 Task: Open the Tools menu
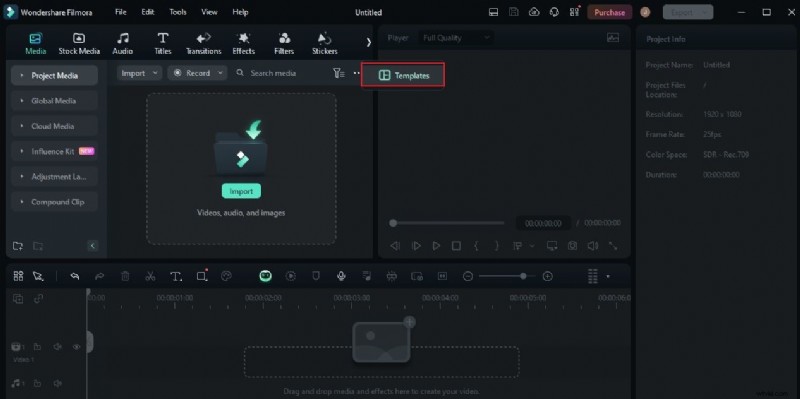[178, 12]
